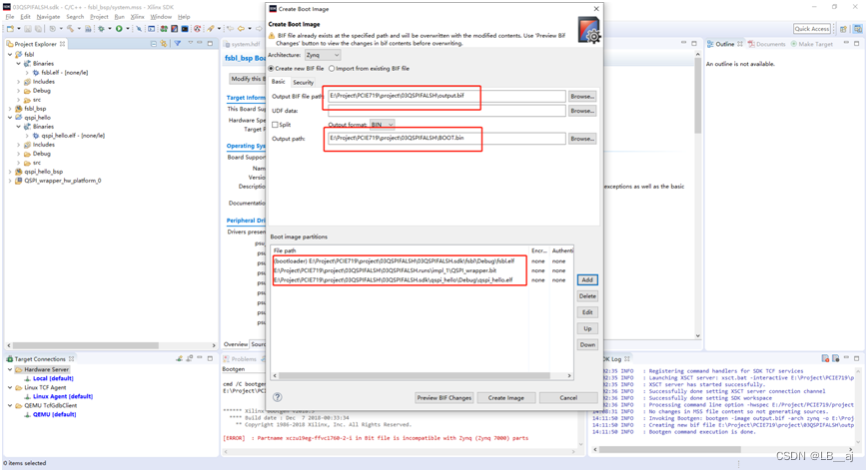Click the red round toolbar icon
Screen dimensions: 868x472
pos(197,29)
